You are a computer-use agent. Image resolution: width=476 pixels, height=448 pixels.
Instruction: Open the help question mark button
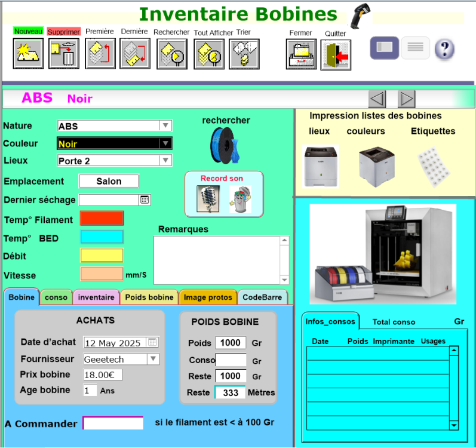[444, 49]
